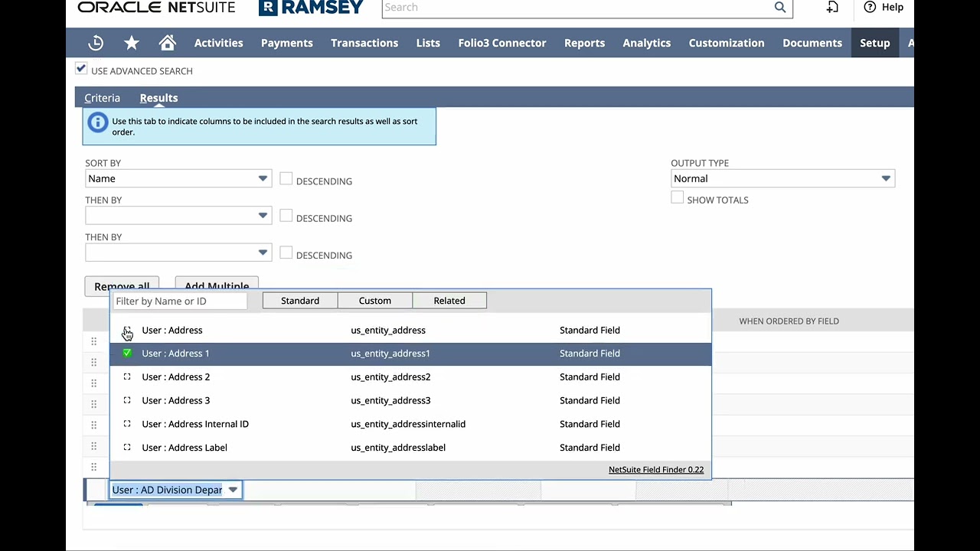The height and width of the screenshot is (551, 980).
Task: Enable Descending for second Then By
Action: [x=286, y=253]
